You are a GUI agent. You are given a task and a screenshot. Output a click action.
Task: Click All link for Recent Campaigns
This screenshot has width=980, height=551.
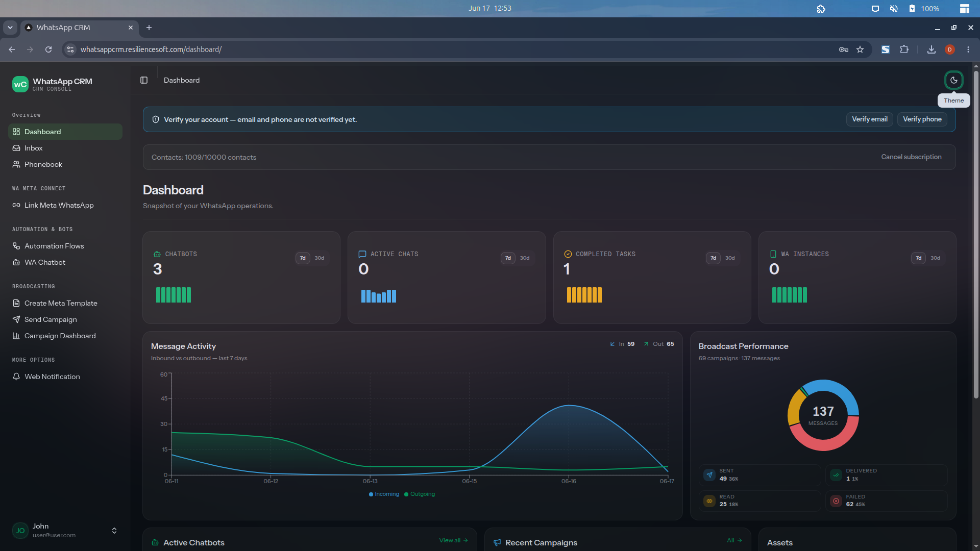click(x=734, y=541)
